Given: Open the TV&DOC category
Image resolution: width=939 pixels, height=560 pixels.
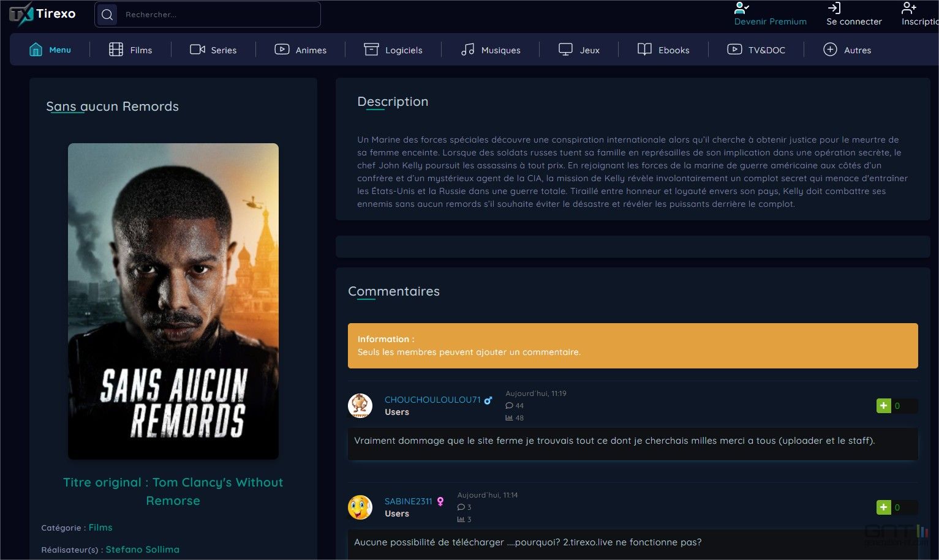Looking at the screenshot, I should point(756,50).
